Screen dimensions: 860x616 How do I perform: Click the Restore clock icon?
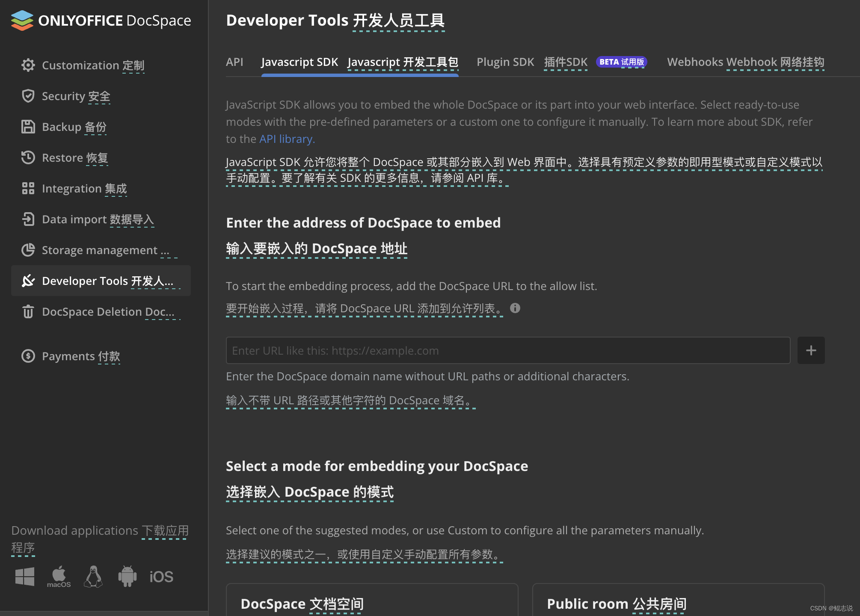[28, 157]
